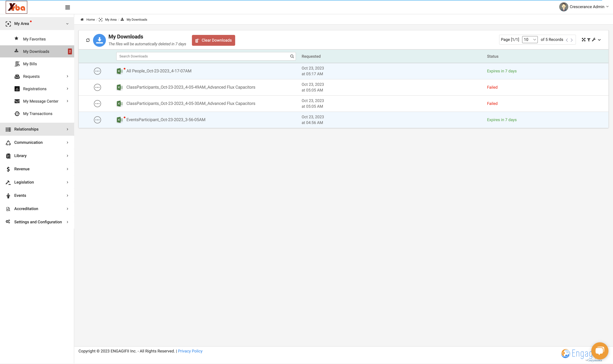Open options for EventsParticipant download row
The height and width of the screenshot is (364, 613).
tap(97, 120)
